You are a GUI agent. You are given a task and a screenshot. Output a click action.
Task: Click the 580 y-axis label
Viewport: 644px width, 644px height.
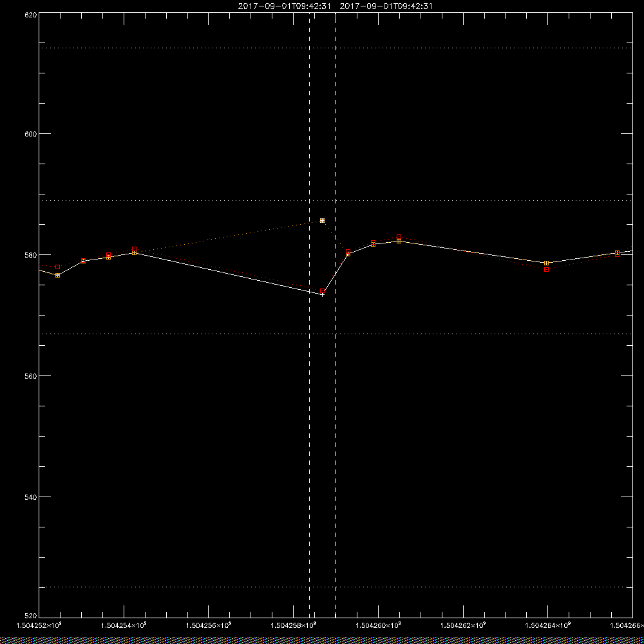(x=31, y=255)
